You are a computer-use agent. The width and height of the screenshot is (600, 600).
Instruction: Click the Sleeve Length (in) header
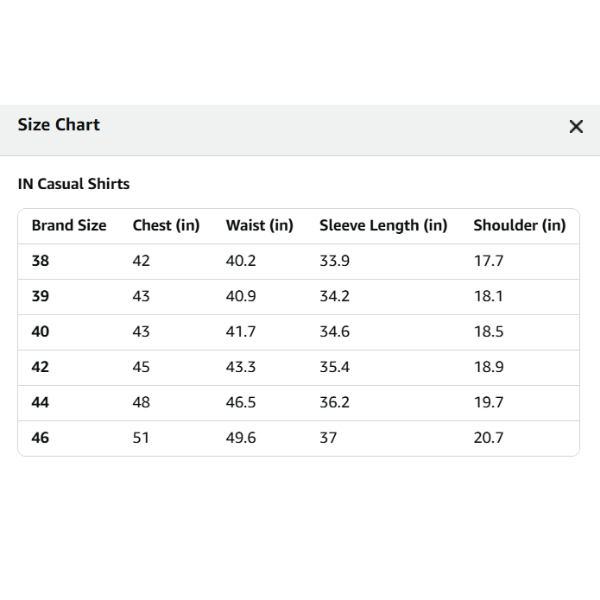(x=383, y=226)
